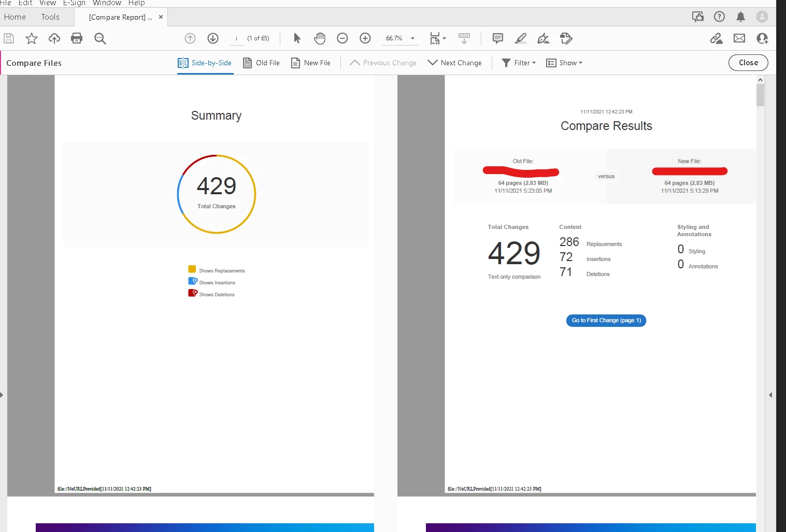This screenshot has width=786, height=532.
Task: Switch to Old File view
Action: click(262, 63)
